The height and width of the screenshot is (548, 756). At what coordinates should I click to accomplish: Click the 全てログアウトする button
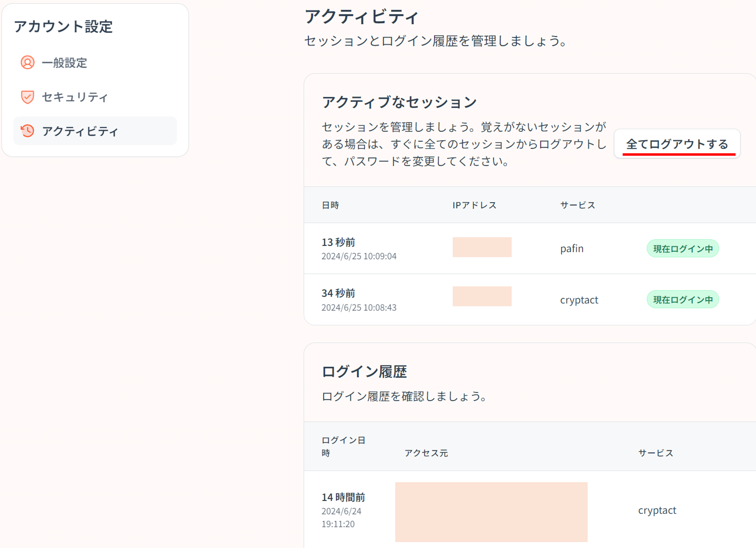click(x=677, y=144)
